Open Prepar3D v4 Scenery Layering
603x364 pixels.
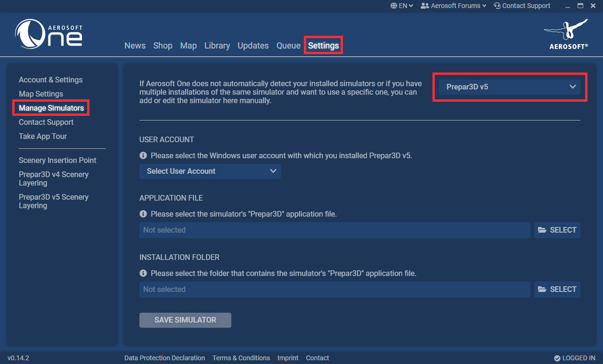(54, 178)
